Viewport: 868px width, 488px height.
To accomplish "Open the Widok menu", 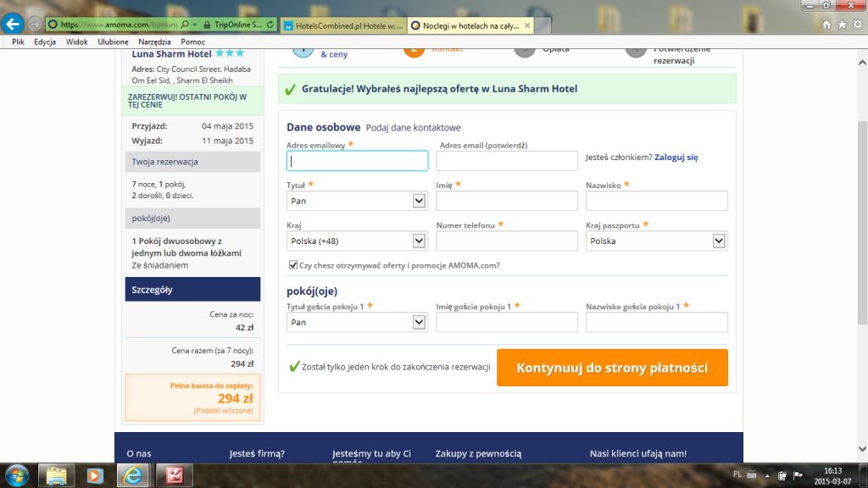I will point(77,42).
